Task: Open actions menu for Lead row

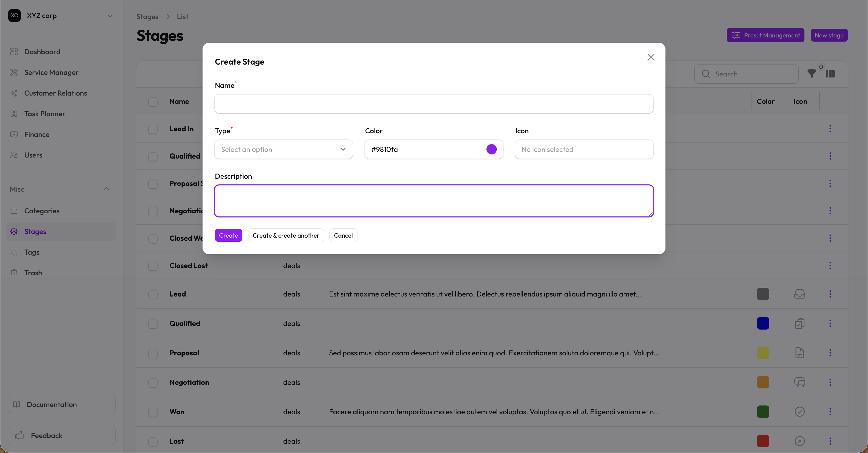Action: pyautogui.click(x=830, y=294)
